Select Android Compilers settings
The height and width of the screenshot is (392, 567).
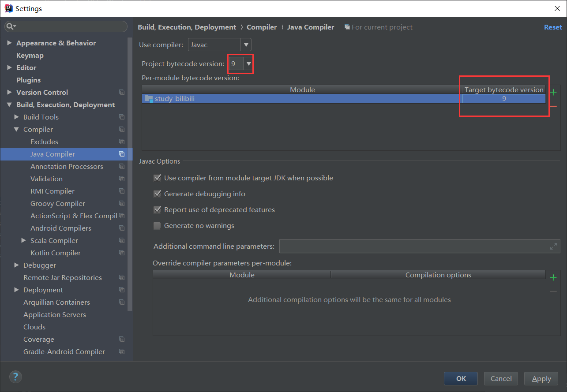61,228
